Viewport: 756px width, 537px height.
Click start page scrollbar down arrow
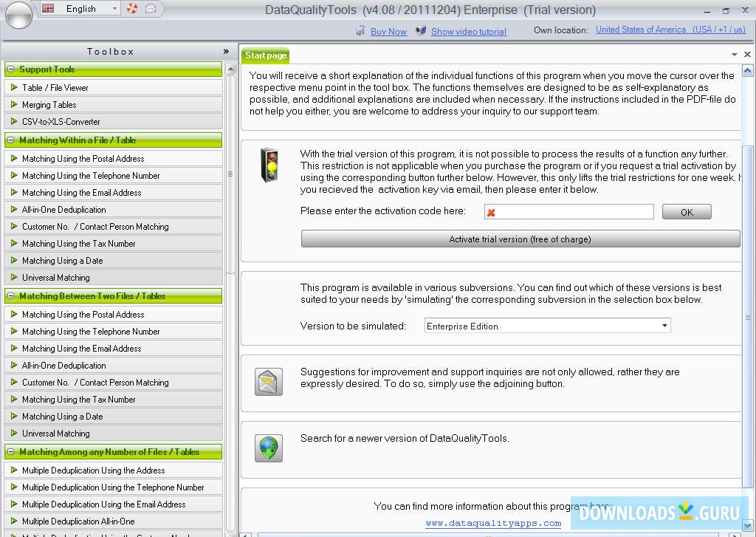[x=747, y=525]
